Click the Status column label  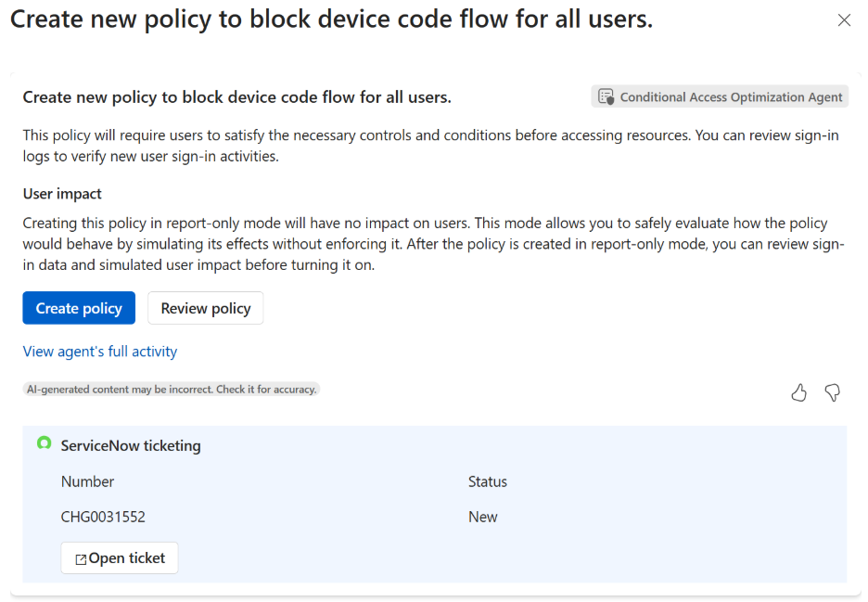(x=488, y=481)
